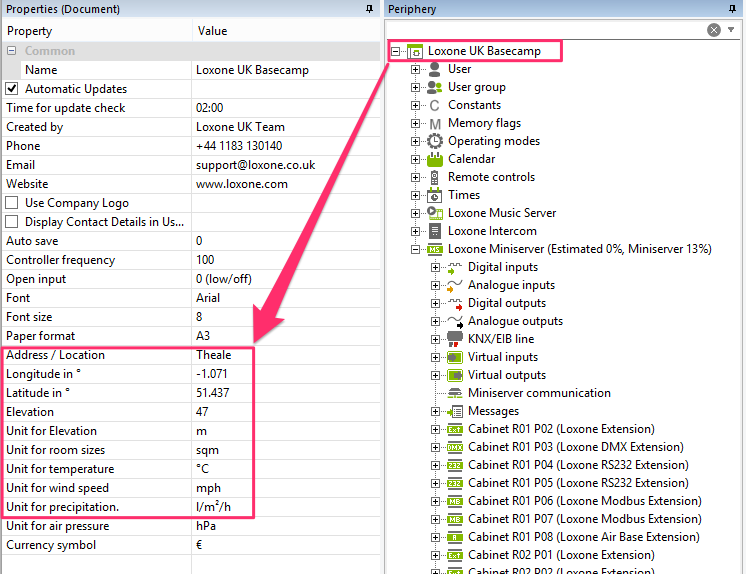Click the Operating modes gear icon
746x574 pixels.
pos(435,141)
